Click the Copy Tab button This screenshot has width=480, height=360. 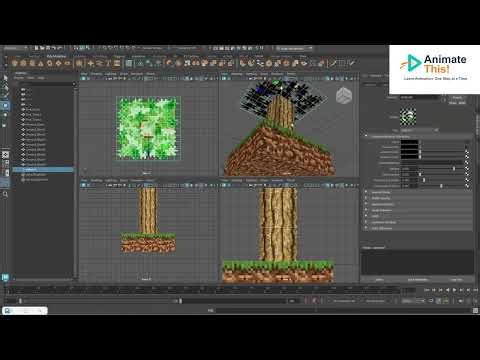pyautogui.click(x=456, y=280)
